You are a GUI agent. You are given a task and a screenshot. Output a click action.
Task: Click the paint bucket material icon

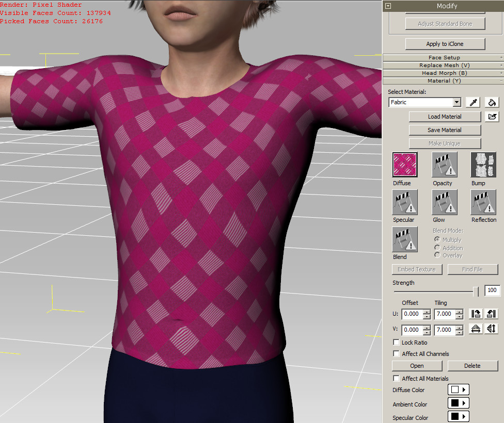tap(492, 103)
